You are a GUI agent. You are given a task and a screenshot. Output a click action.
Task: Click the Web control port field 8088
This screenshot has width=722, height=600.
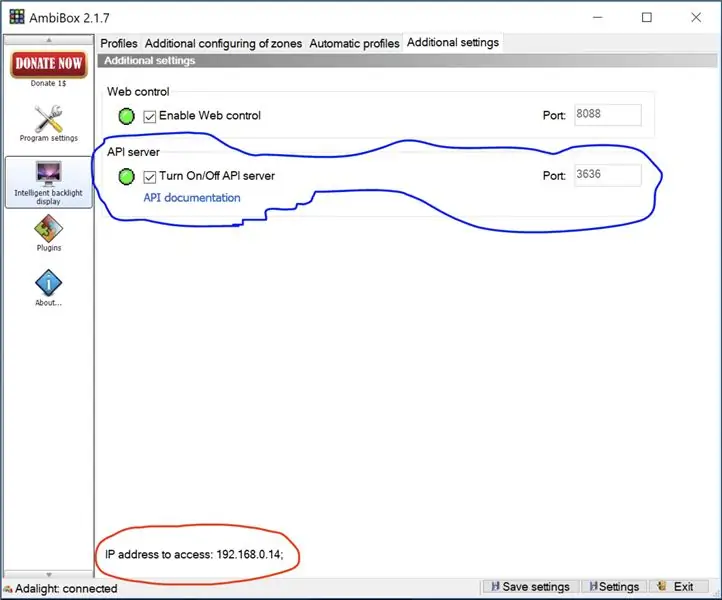pos(608,115)
